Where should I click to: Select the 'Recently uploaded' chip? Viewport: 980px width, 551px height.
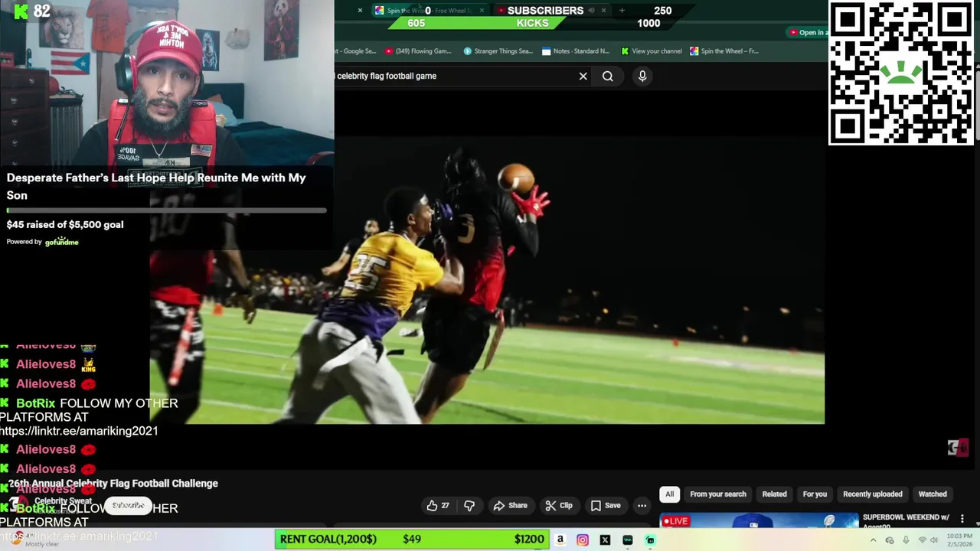[x=872, y=494]
